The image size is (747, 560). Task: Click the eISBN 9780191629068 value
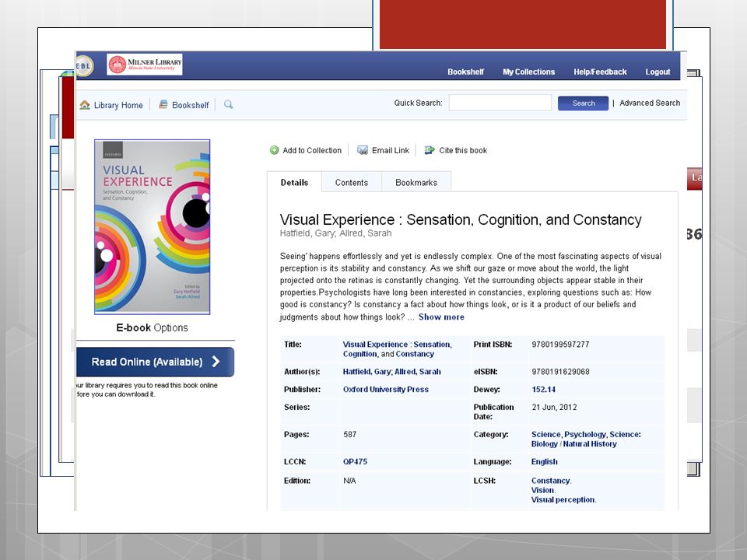(560, 372)
